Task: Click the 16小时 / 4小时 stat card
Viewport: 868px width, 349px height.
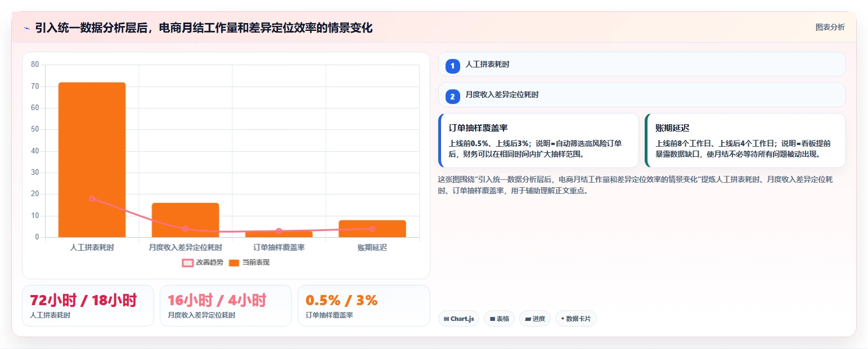Action: click(x=226, y=306)
